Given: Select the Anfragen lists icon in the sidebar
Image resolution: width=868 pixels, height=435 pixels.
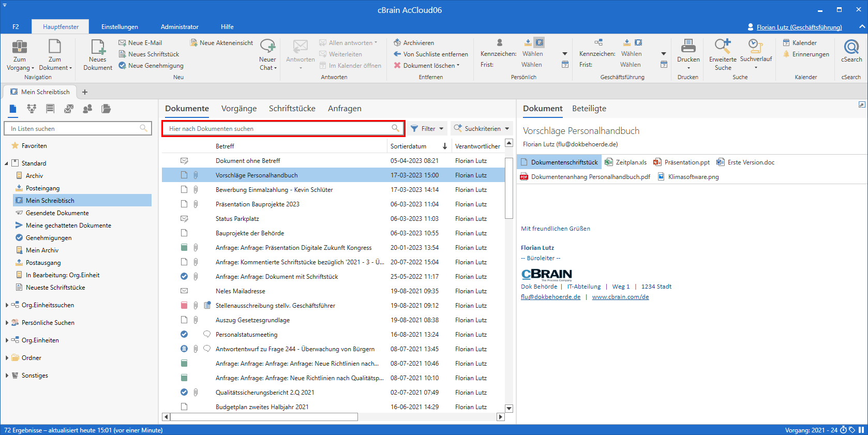Looking at the screenshot, I should tap(69, 109).
